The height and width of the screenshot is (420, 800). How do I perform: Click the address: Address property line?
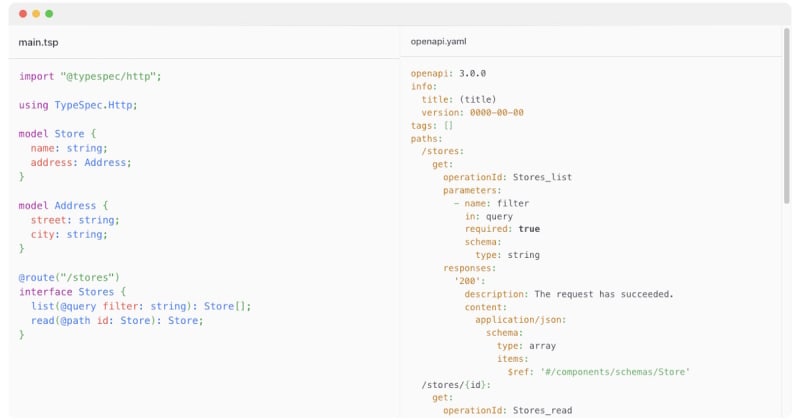click(x=81, y=162)
